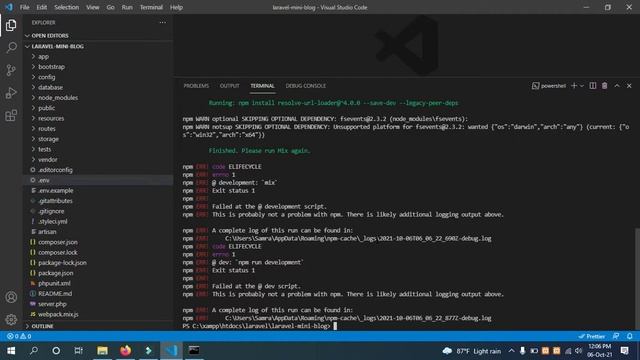Open the File menu

[24, 7]
